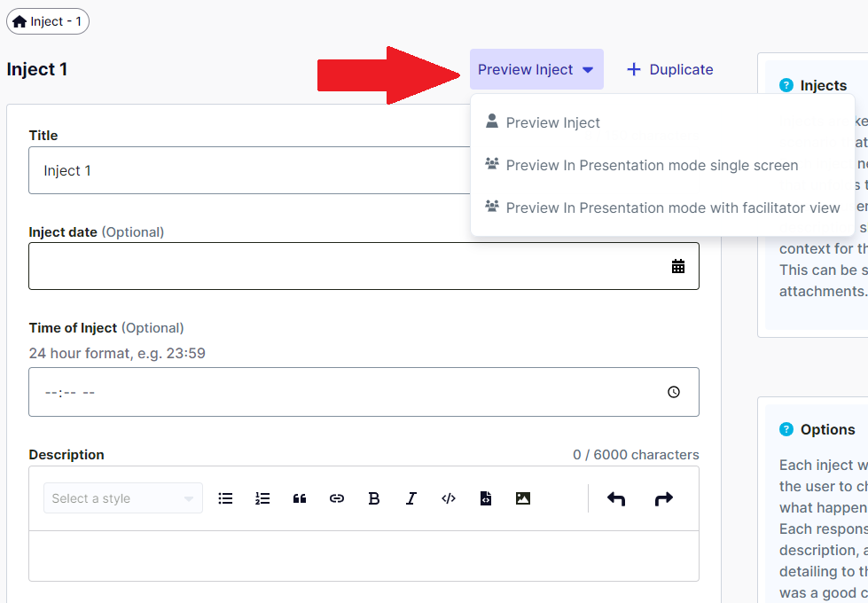Select Preview In Presentation mode single screen
The height and width of the screenshot is (603, 868).
tap(652, 165)
